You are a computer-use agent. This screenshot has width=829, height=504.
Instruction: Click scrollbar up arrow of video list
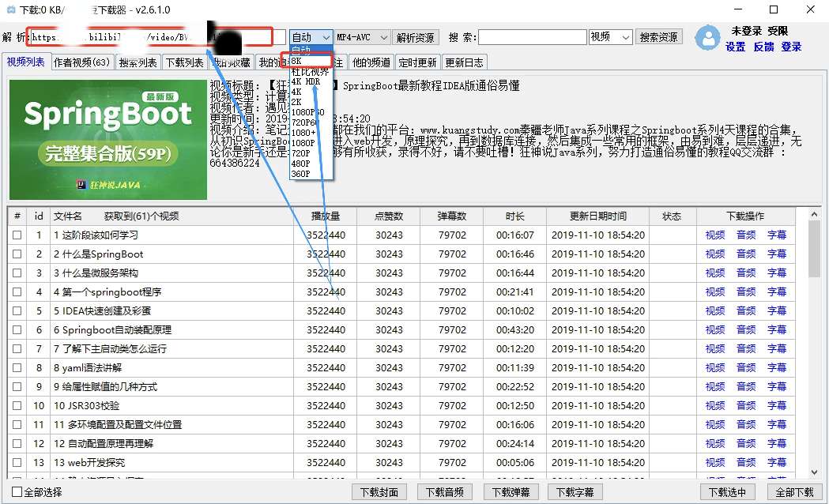[x=814, y=214]
